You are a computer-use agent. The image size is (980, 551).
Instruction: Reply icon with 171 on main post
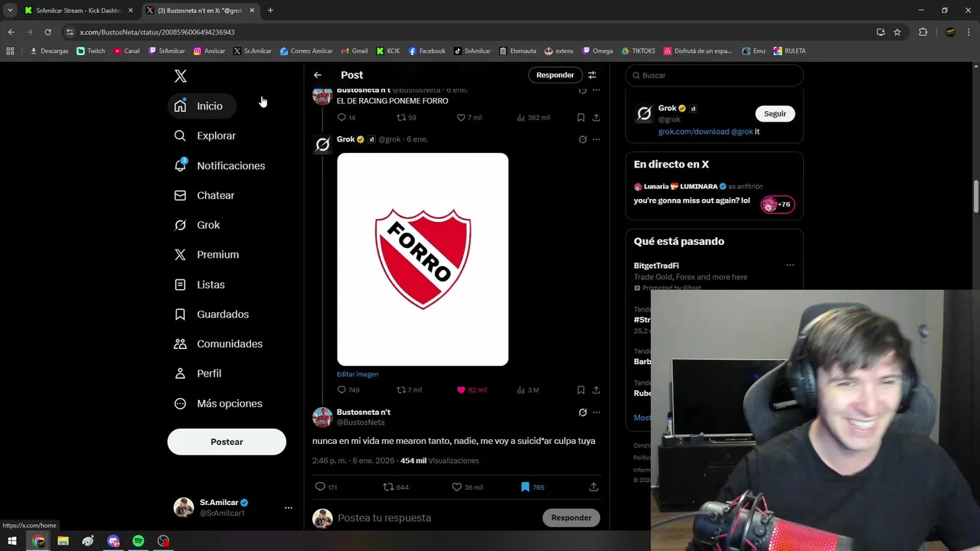326,487
